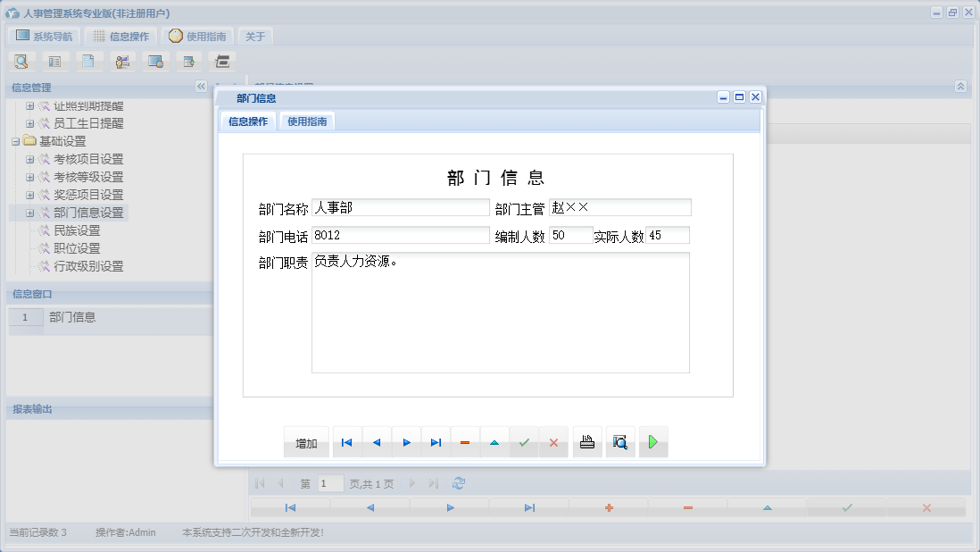Collapse the 基础设置 folder
Screen dimensions: 980x552
[18, 141]
